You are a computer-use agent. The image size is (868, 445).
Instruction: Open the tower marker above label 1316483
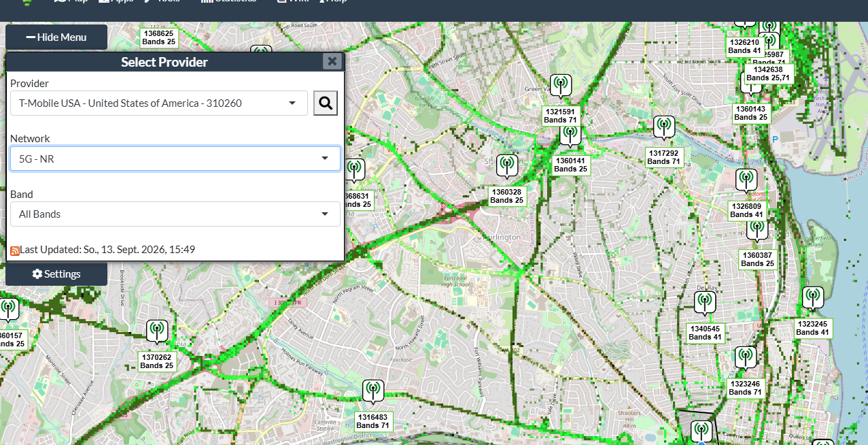pyautogui.click(x=372, y=391)
